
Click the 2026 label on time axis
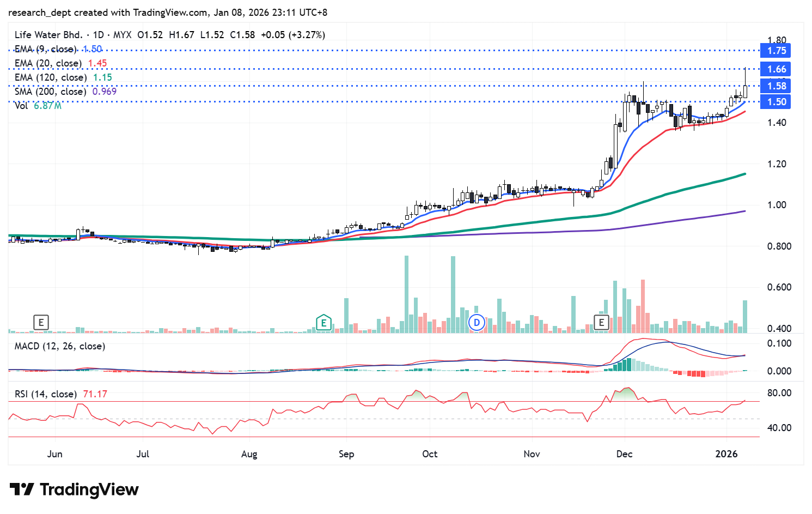click(x=726, y=454)
